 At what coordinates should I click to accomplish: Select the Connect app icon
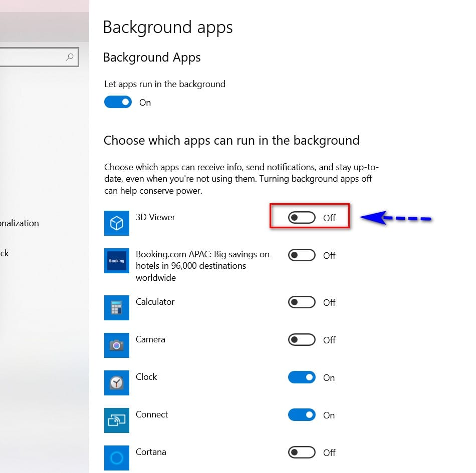117,420
